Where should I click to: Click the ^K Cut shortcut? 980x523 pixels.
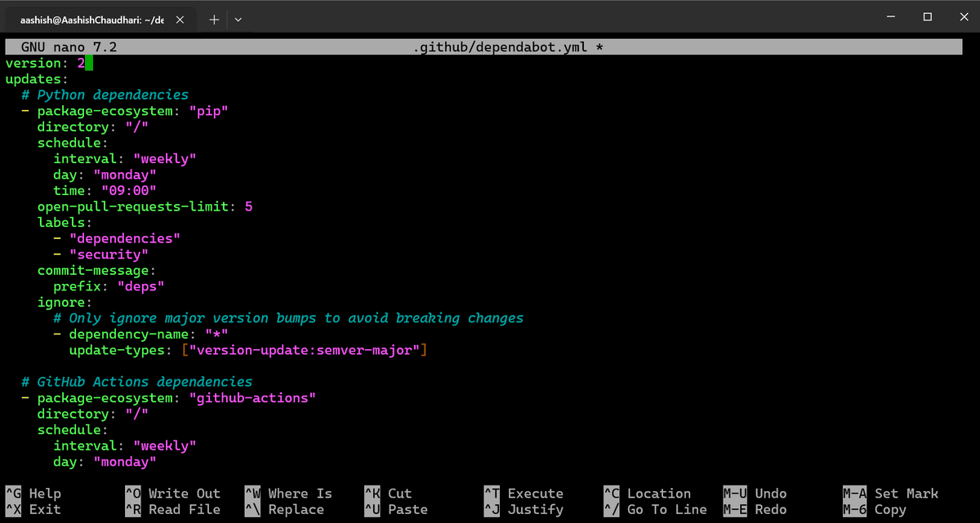[x=388, y=494]
